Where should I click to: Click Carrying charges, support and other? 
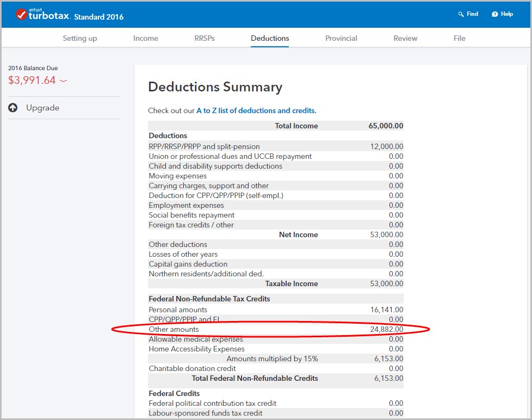tap(209, 186)
